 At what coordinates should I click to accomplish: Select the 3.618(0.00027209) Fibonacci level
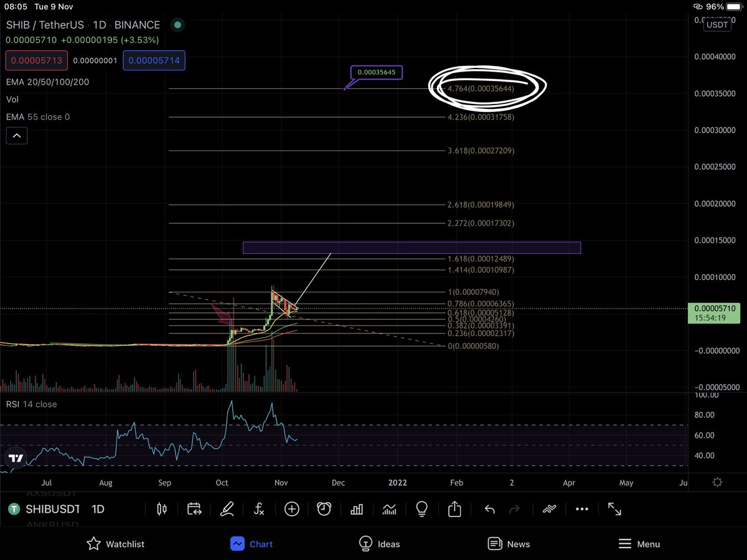tap(481, 151)
